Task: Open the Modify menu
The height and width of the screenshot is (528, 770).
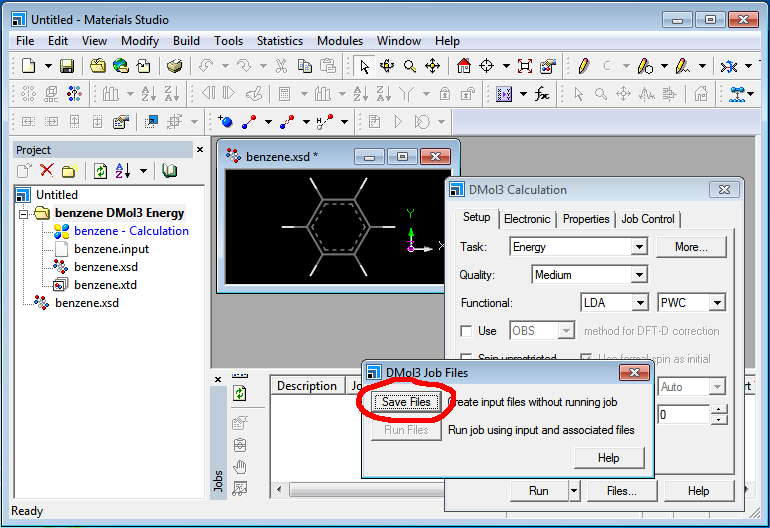Action: click(x=140, y=41)
